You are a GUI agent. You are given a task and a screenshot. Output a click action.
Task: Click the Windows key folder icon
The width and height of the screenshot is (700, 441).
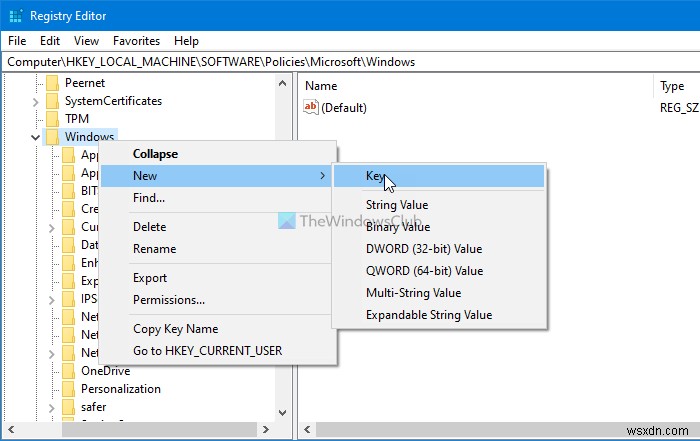[x=53, y=137]
